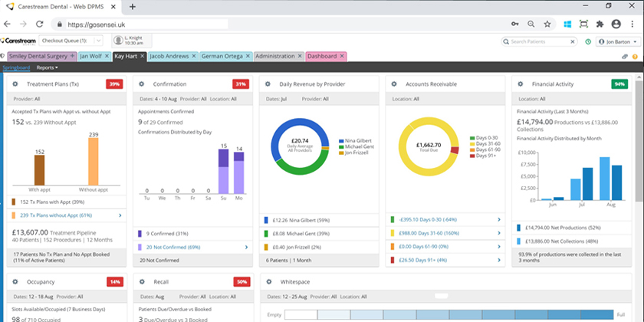Screen dimensions: 644x322
Task: Expand the Reports menu
Action: click(x=48, y=67)
